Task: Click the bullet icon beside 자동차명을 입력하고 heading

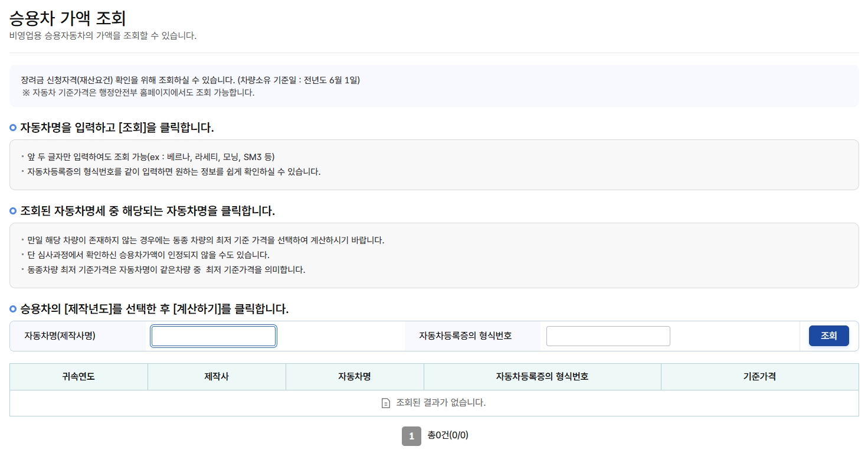Action: (13, 128)
